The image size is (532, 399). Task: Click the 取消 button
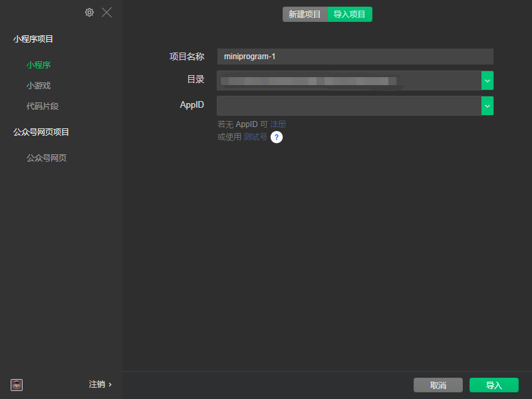(438, 385)
